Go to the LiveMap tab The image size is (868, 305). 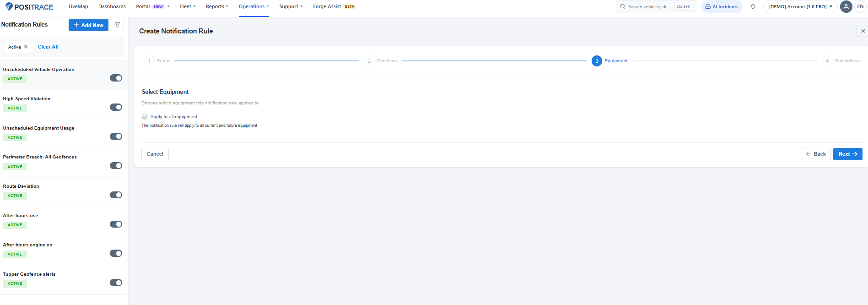[x=78, y=7]
